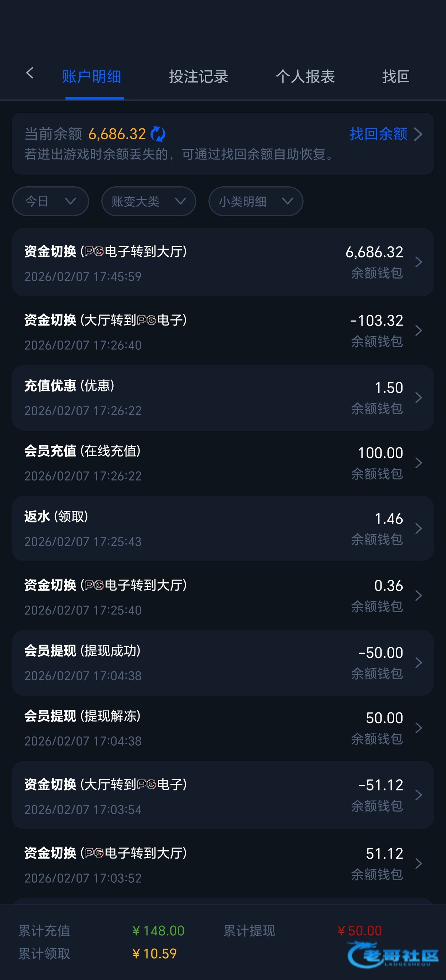This screenshot has height=980, width=446.
Task: Open the -51.12 transfer to PG entry
Action: (223, 795)
